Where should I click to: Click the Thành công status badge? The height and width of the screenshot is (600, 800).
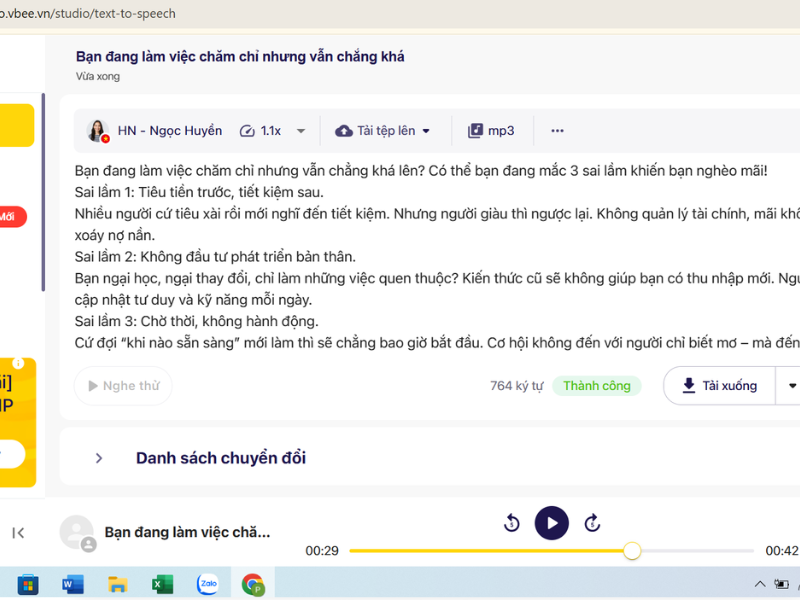point(597,386)
